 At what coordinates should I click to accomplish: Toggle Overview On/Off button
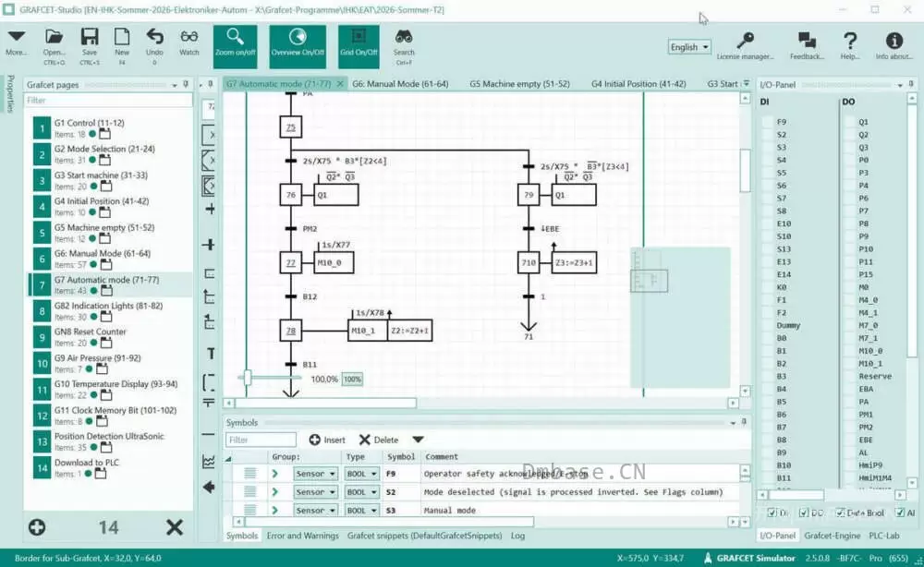pos(298,46)
